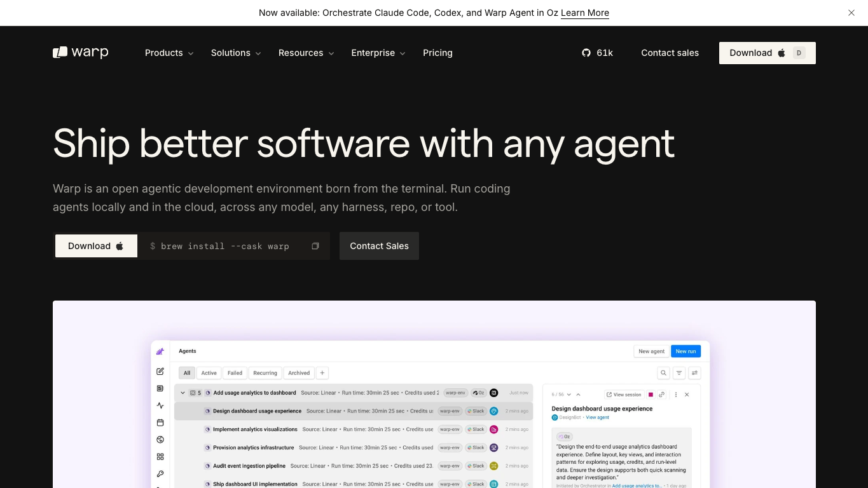The width and height of the screenshot is (868, 488).
Task: Click the activity pulse icon in sidebar
Action: click(160, 405)
